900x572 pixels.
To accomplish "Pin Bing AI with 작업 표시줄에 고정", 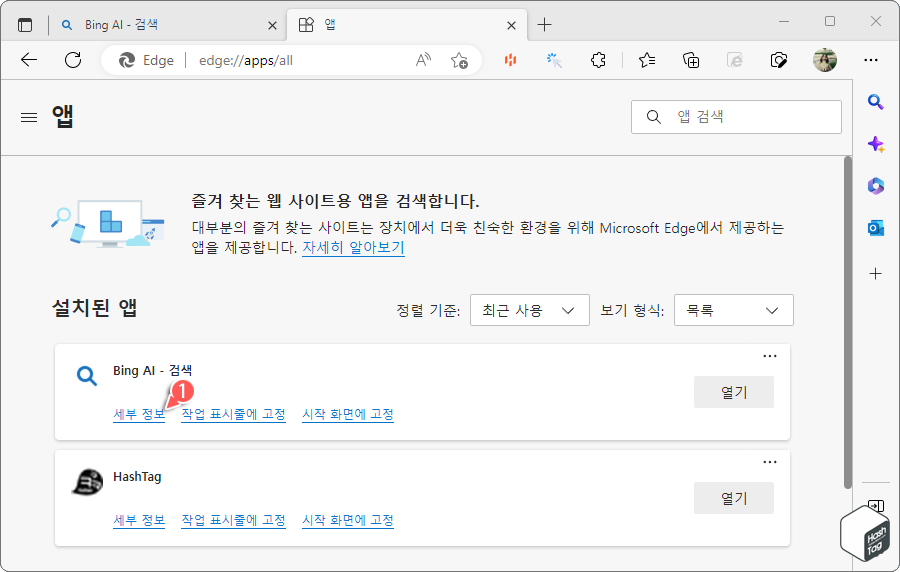I will 233,414.
